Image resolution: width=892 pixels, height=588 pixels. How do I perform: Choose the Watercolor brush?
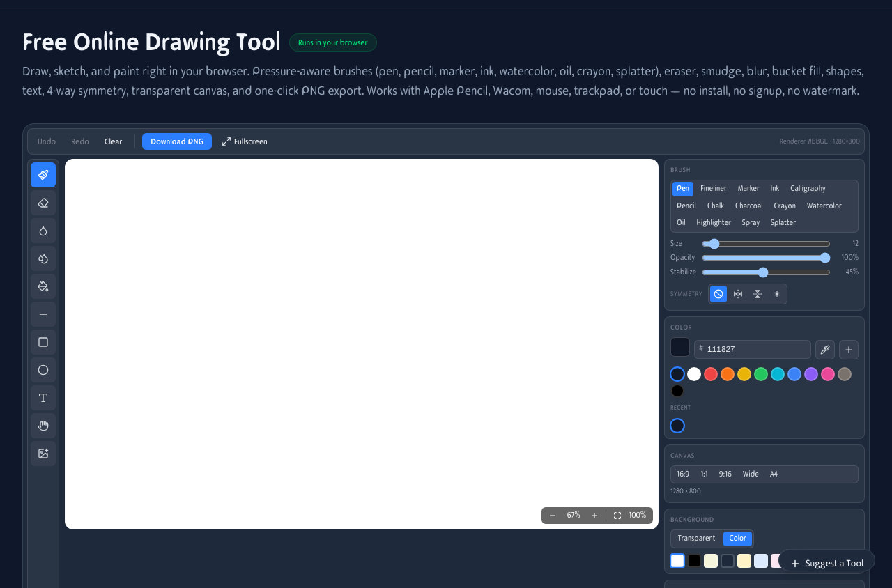click(824, 206)
